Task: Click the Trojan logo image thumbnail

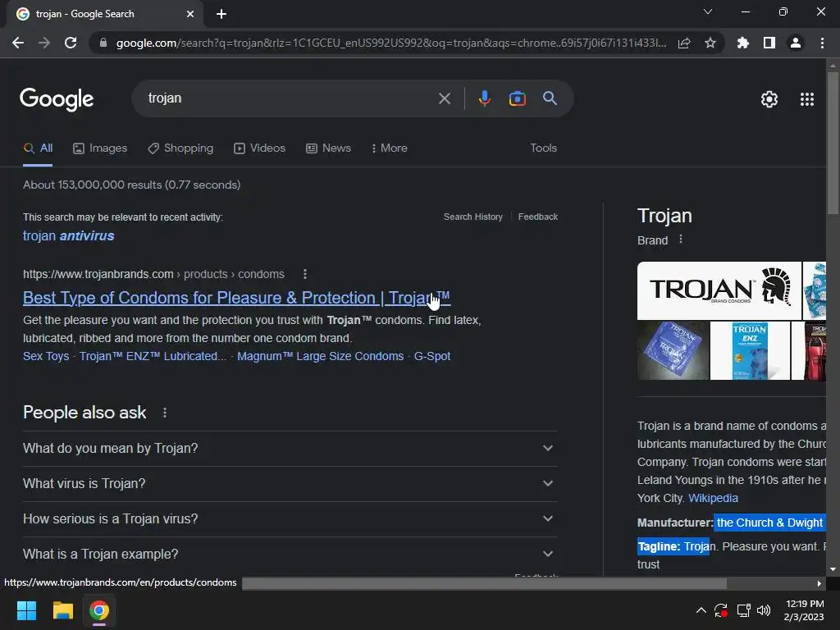Action: [719, 291]
